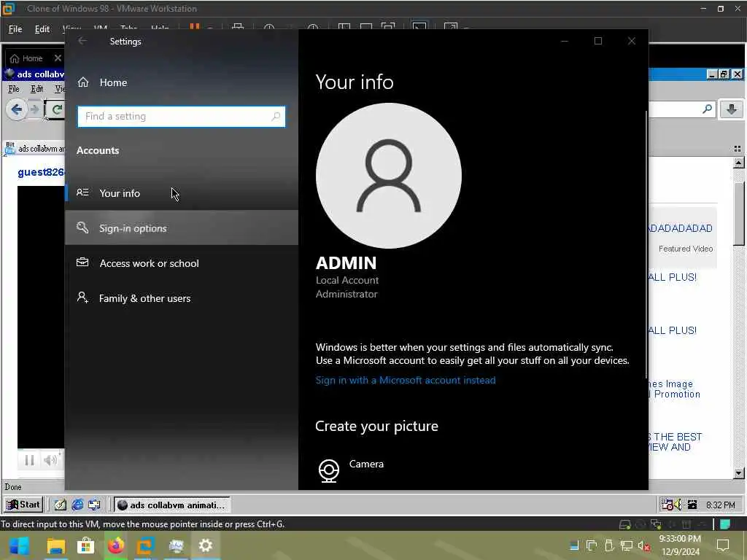The image size is (747, 560).
Task: Click the Windows 98 tray scheduler icon
Action: click(667, 505)
